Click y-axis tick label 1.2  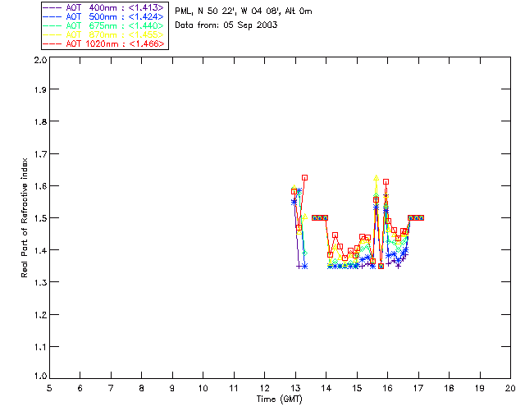click(40, 315)
